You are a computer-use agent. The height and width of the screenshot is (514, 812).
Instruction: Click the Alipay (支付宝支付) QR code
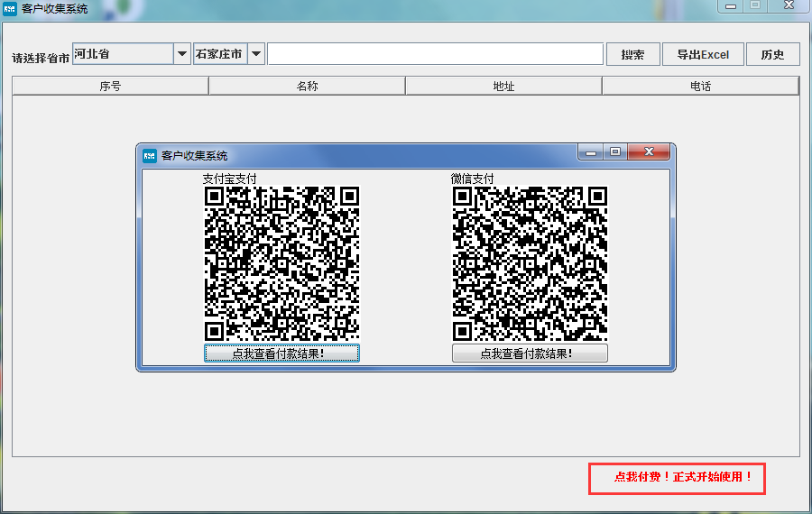281,263
